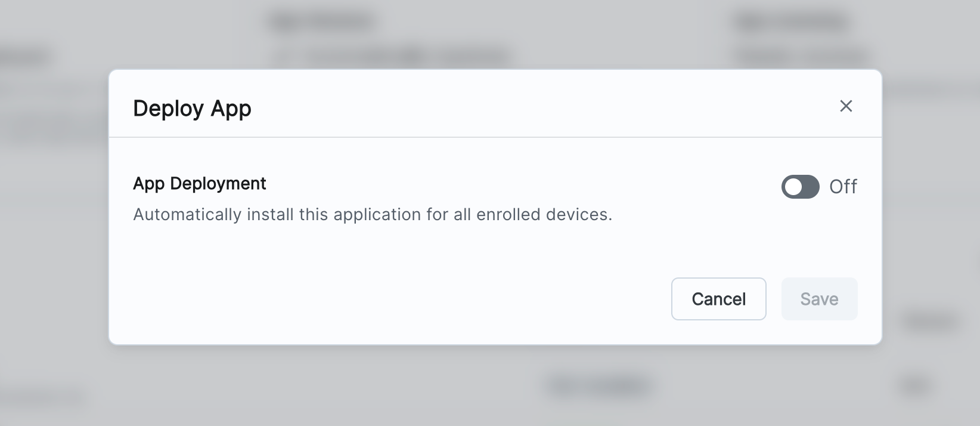Click the greyed-out Save button
Image resolution: width=980 pixels, height=426 pixels.
819,299
